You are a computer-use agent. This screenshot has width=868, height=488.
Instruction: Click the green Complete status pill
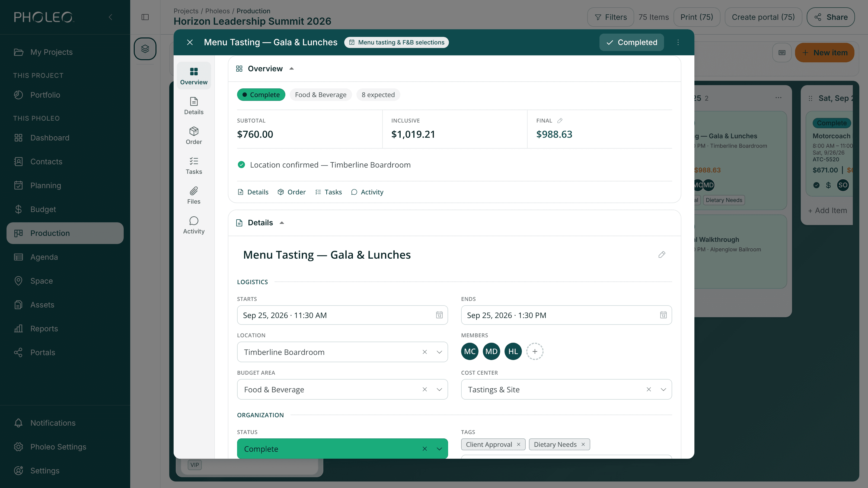pyautogui.click(x=261, y=95)
